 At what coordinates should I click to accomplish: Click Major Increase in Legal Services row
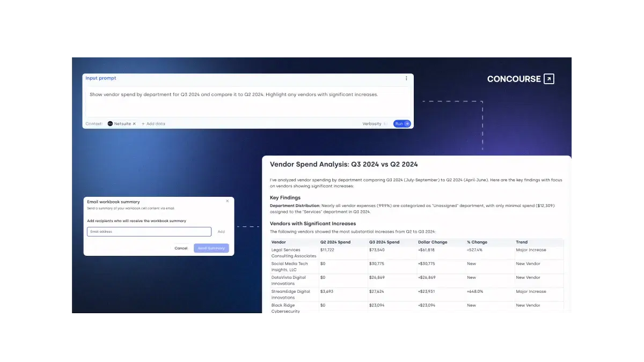(x=531, y=250)
